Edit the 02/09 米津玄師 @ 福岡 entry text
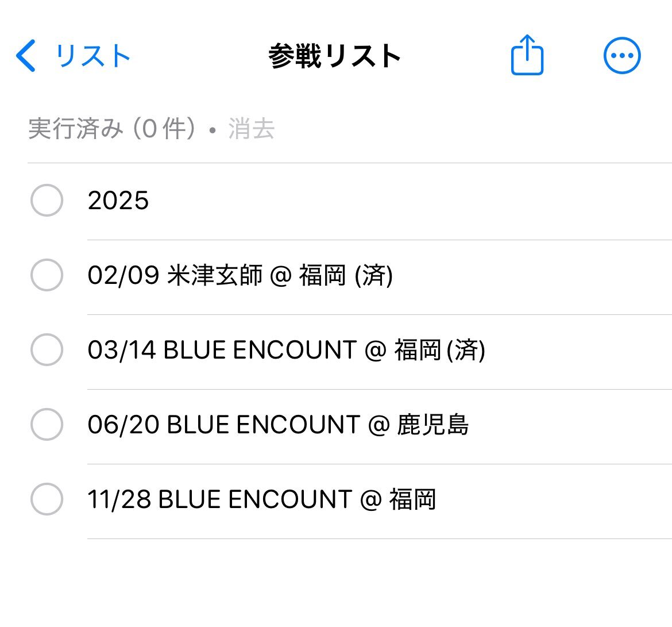Image resolution: width=672 pixels, height=627 pixels. [x=240, y=275]
